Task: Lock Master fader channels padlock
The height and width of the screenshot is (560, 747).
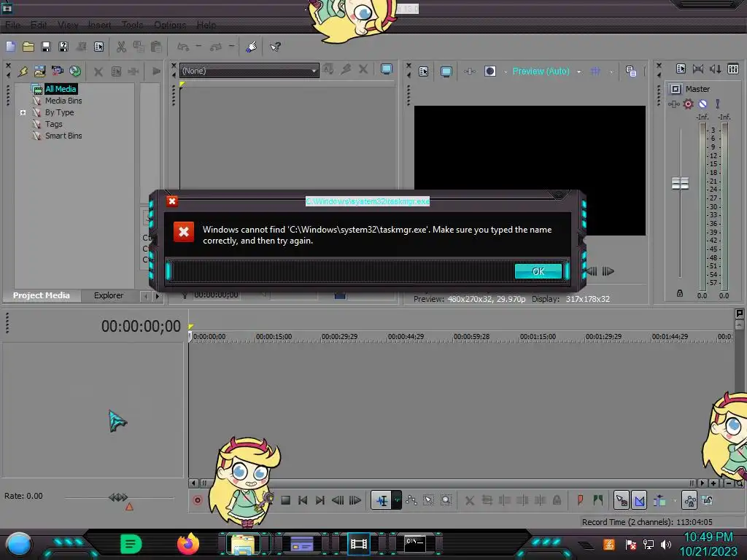Action: 680,293
